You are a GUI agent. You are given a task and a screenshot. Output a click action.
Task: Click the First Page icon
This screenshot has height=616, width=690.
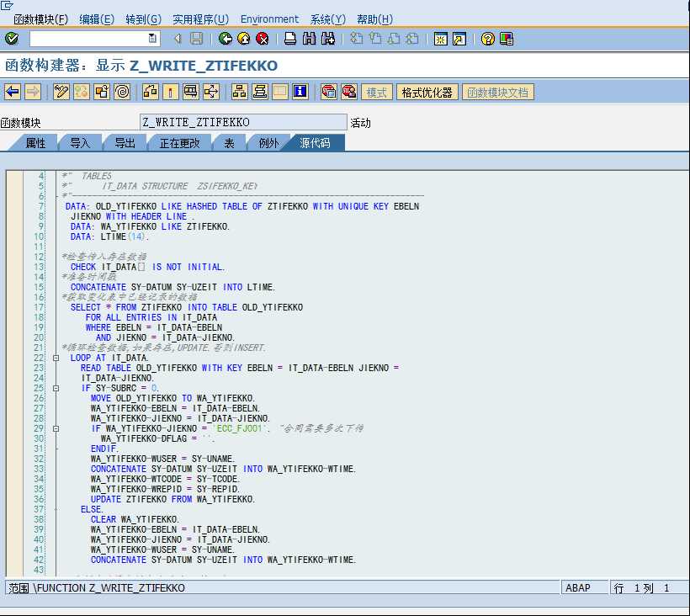356,39
